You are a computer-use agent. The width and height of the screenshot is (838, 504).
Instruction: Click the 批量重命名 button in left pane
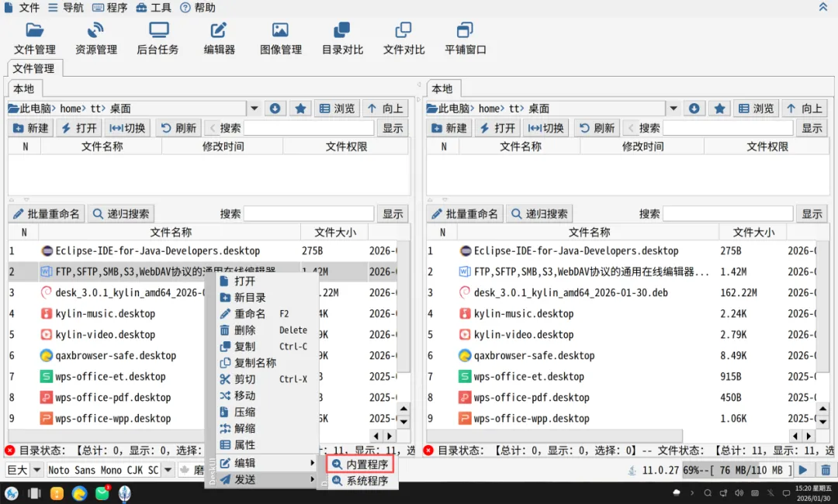(47, 214)
